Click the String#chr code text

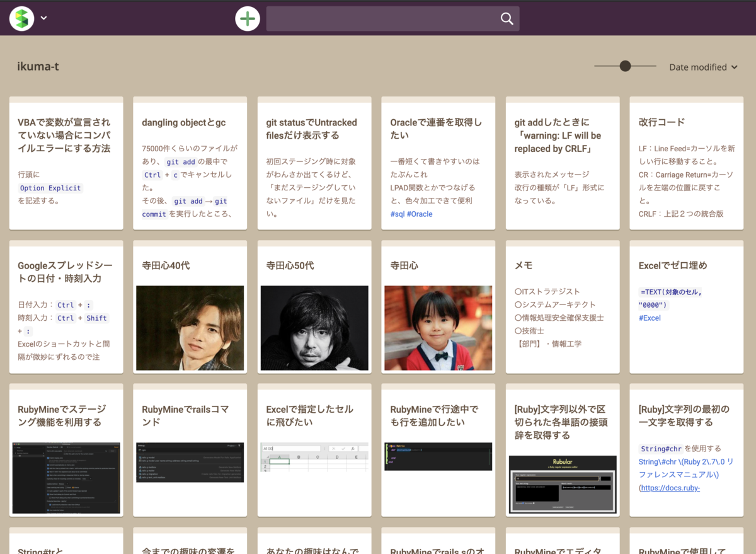[661, 449]
